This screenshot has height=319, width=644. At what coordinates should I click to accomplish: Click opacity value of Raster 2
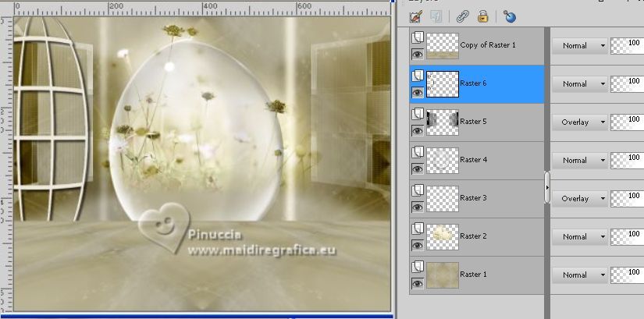point(634,233)
